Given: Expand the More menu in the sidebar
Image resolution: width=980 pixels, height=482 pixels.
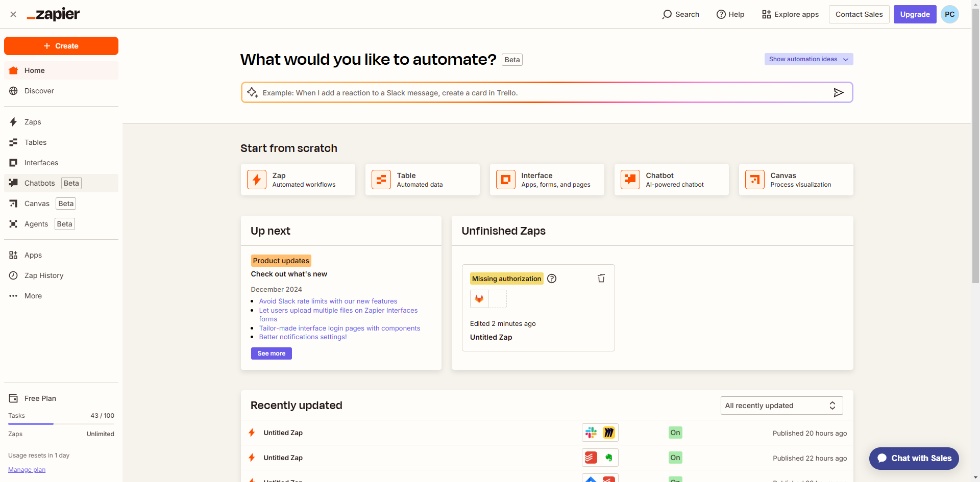Looking at the screenshot, I should click(x=33, y=296).
